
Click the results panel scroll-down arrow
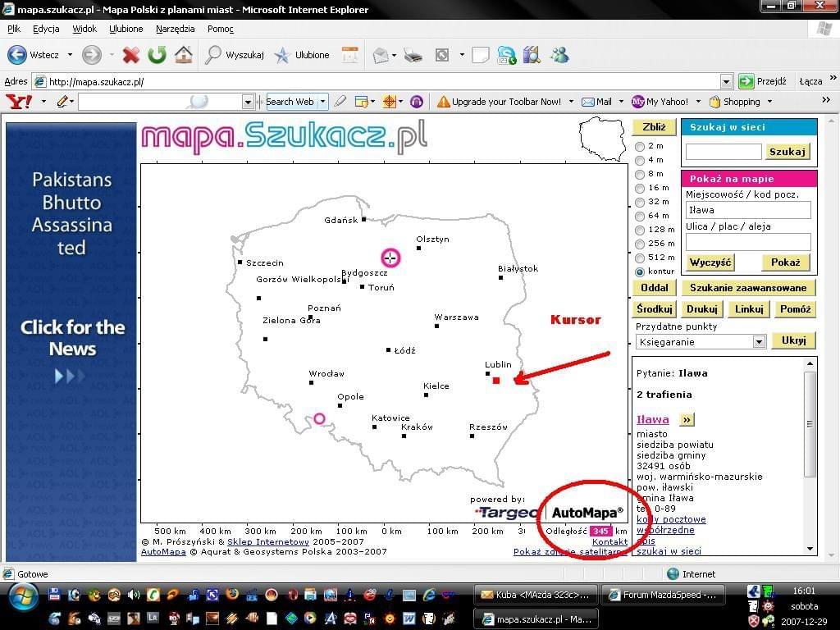(810, 549)
